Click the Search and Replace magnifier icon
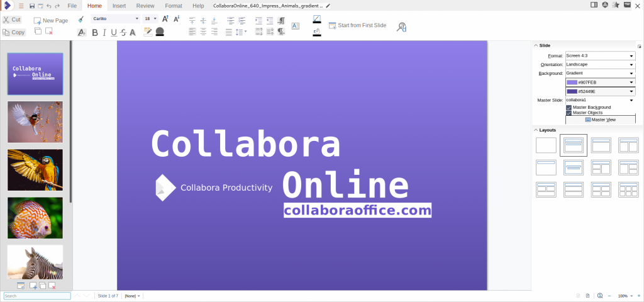 (x=401, y=27)
